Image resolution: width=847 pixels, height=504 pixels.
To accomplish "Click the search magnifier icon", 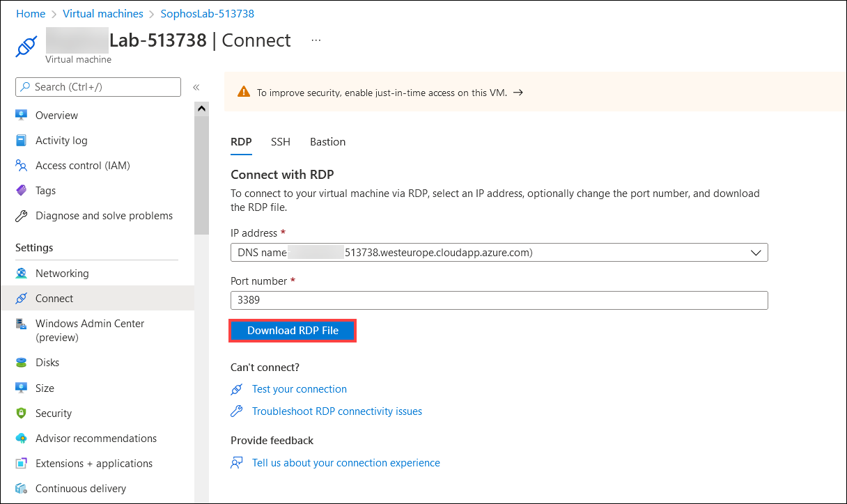I will point(26,87).
